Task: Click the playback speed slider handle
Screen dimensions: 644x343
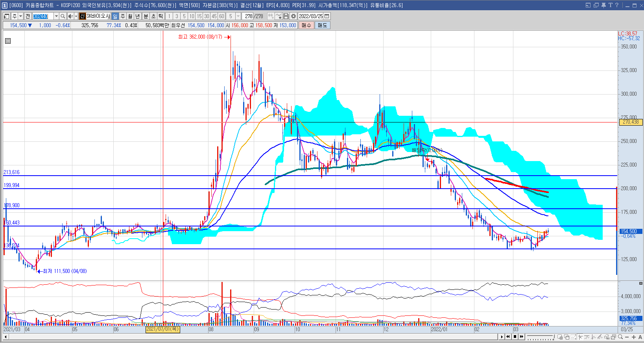Action: 554,337
